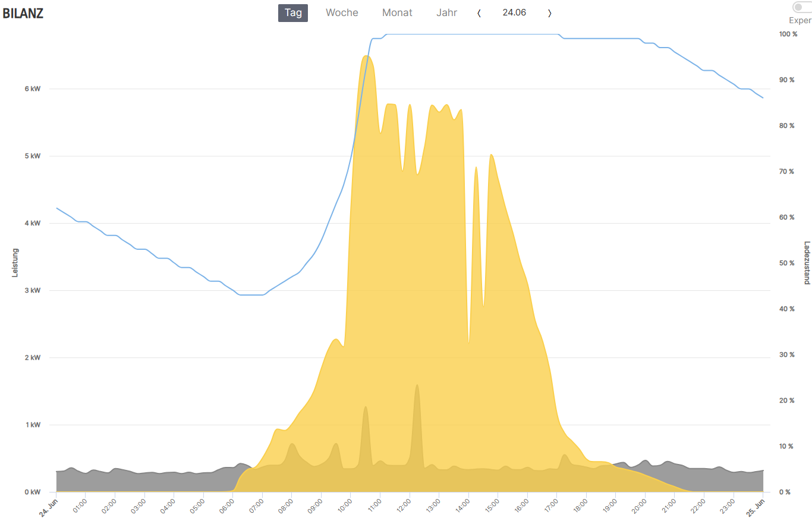The image size is (812, 527).
Task: Select the 12:00 label on time axis
Action: (403, 504)
